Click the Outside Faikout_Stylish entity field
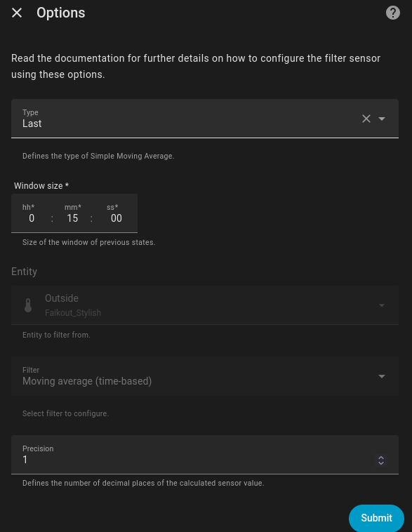412x532 pixels. [205, 305]
